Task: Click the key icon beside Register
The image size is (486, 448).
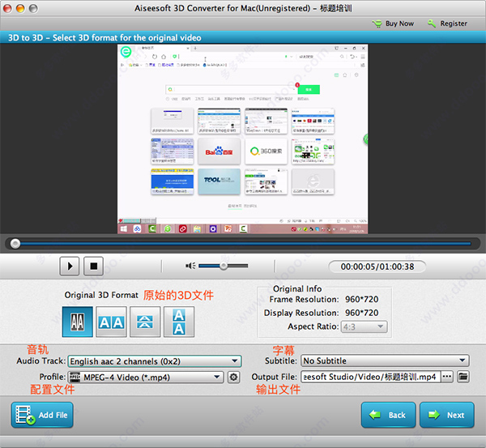Action: coord(432,23)
